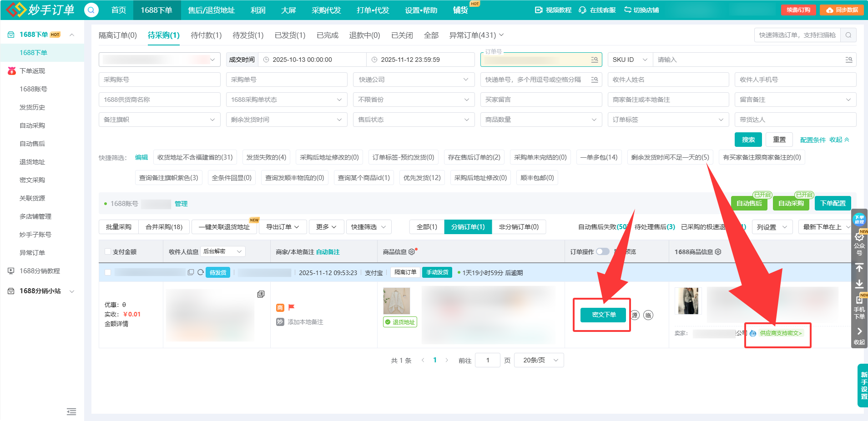Click the copy icon next to the order number
This screenshot has height=421, width=868.
[x=191, y=272]
